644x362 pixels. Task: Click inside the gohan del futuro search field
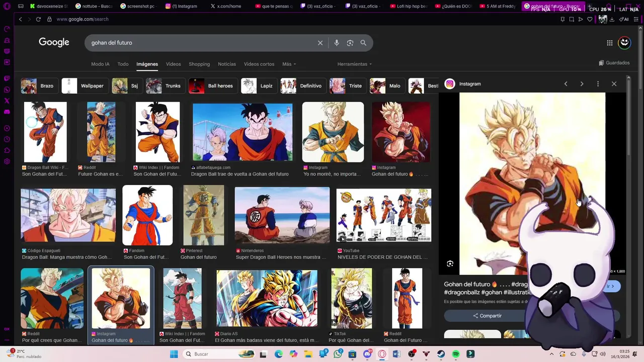[x=201, y=43]
